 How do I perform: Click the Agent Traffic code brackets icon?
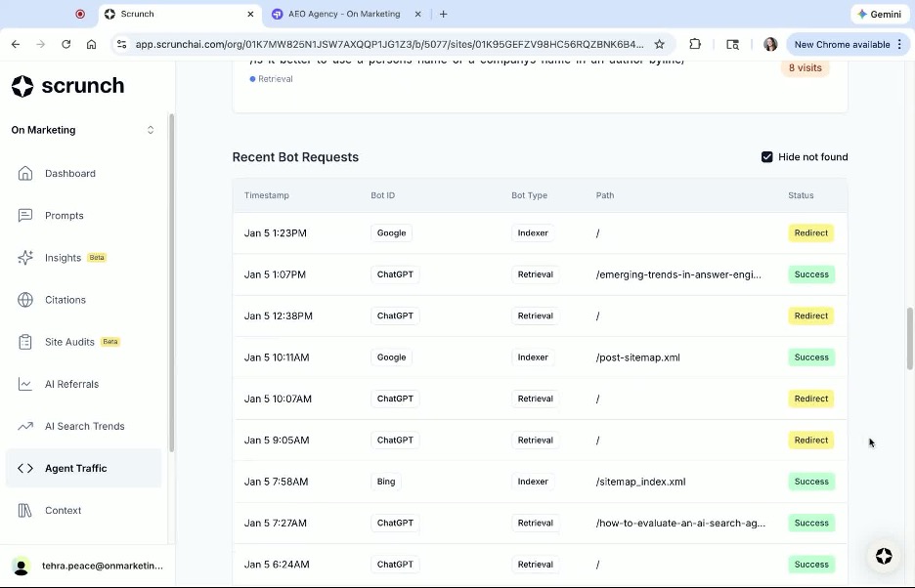coord(26,468)
